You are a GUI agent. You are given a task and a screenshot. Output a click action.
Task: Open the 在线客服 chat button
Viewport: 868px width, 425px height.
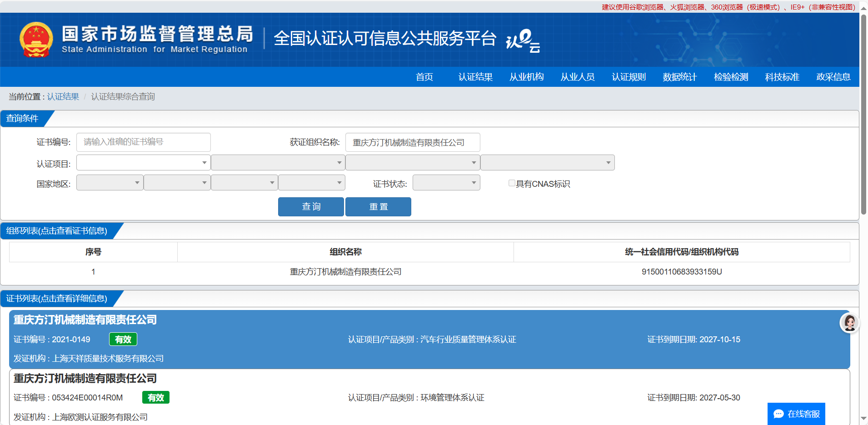(796, 414)
